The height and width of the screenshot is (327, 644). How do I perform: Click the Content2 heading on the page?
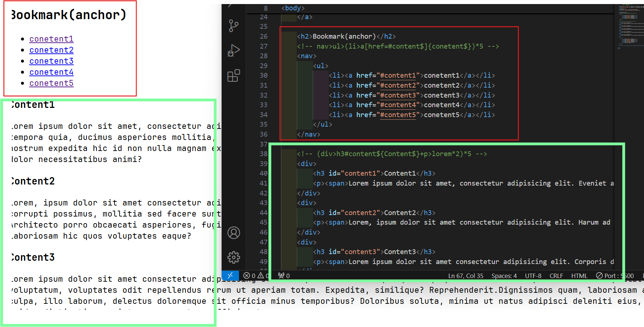coord(33,181)
